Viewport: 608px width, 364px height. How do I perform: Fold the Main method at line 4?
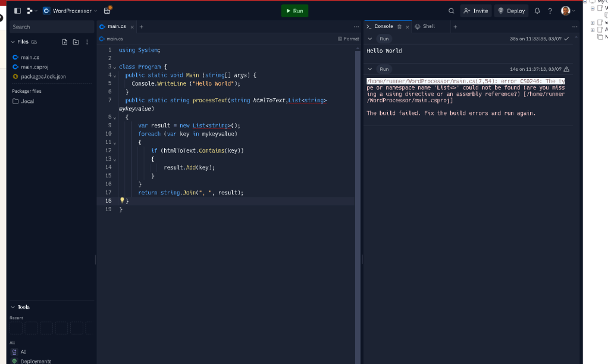[x=115, y=76]
